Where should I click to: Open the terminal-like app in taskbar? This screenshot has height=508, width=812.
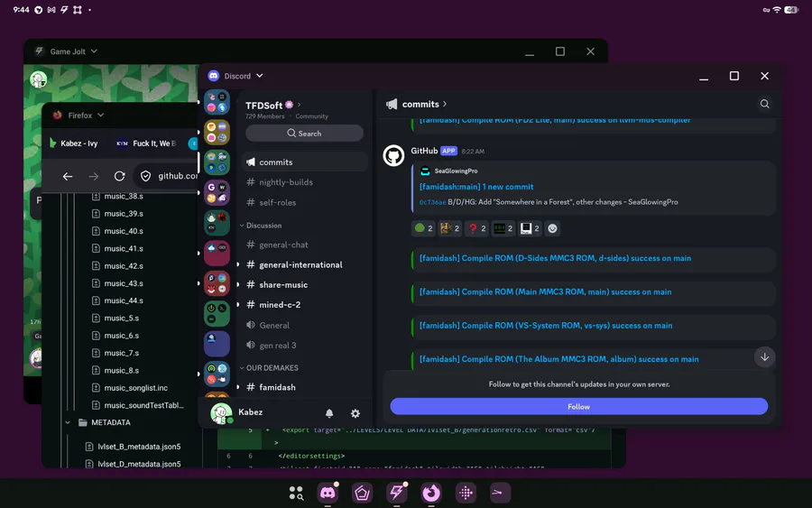[x=500, y=493]
